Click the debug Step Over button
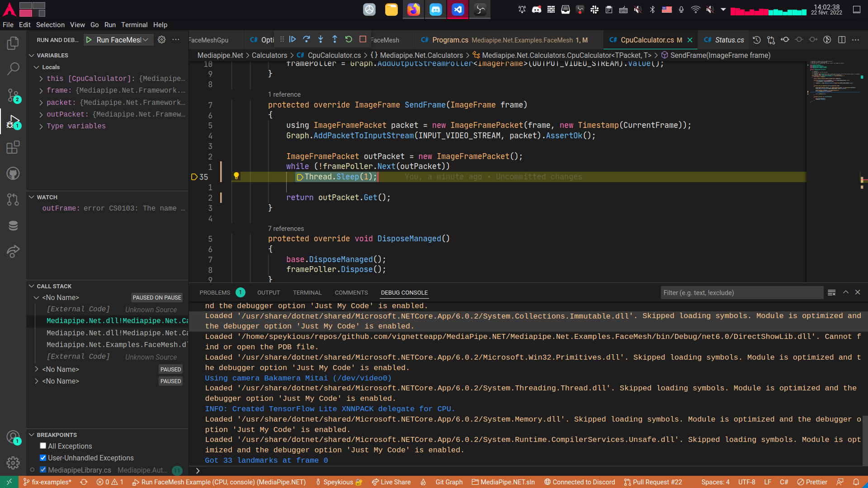This screenshot has width=868, height=488. (x=307, y=39)
